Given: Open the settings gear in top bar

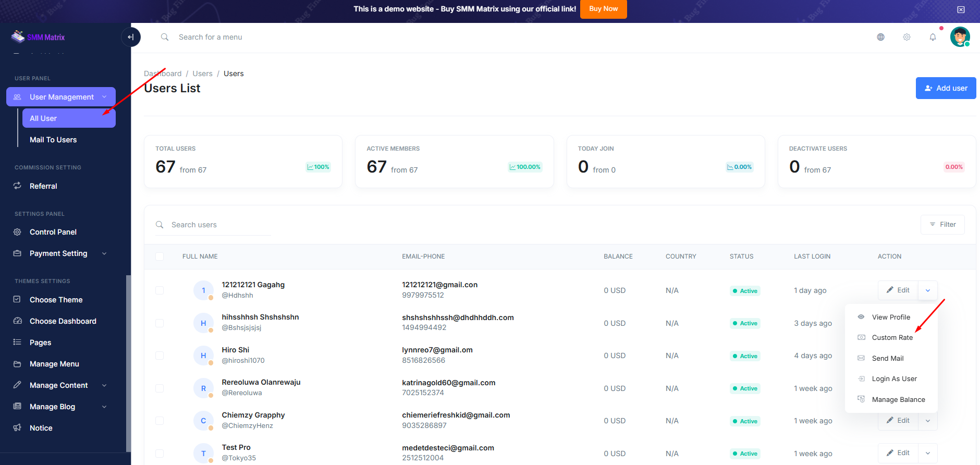Looking at the screenshot, I should [906, 37].
